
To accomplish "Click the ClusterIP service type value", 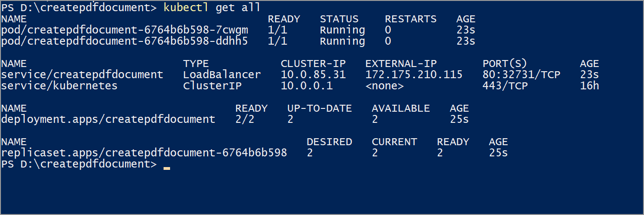I will tap(209, 86).
